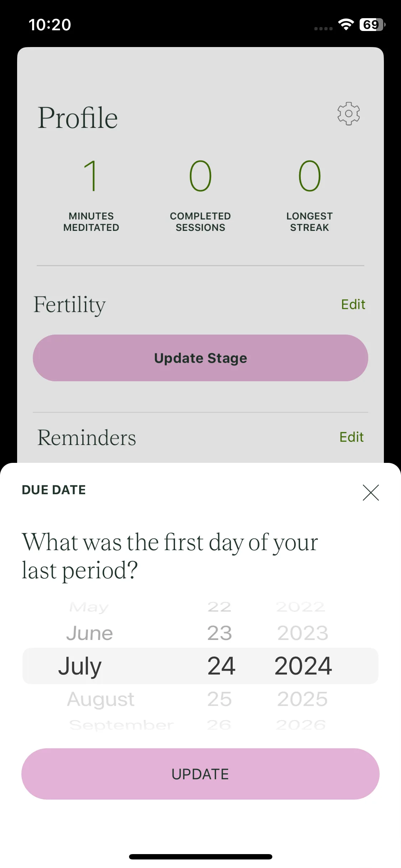This screenshot has height=868, width=401.
Task: Tap the Update Stage button
Action: pyautogui.click(x=200, y=358)
